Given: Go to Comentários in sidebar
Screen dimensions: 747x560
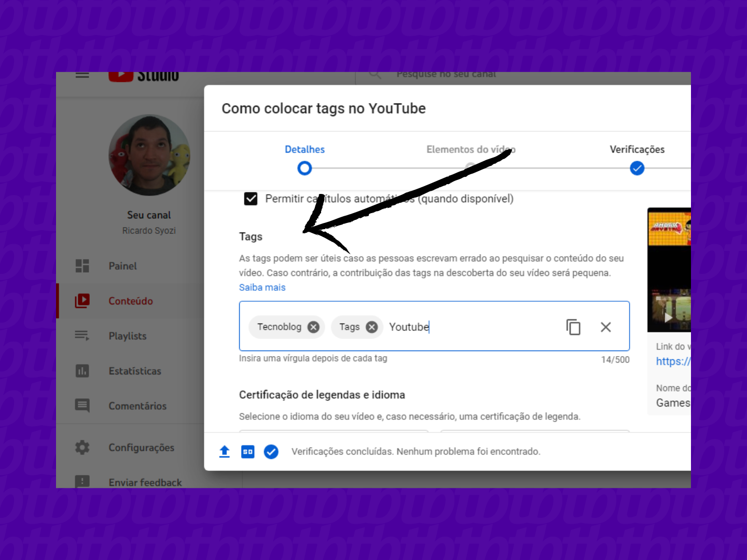Looking at the screenshot, I should point(137,406).
